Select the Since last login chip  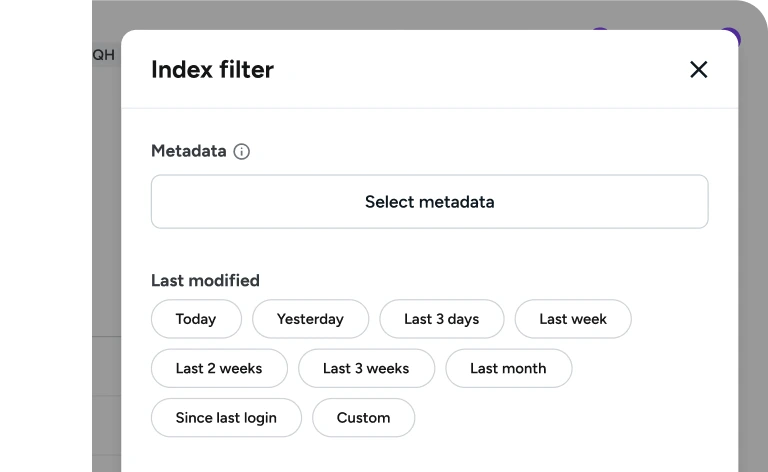pos(226,418)
